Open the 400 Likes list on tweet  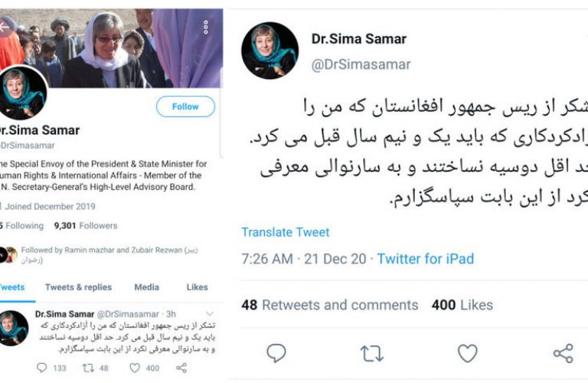pos(462,305)
